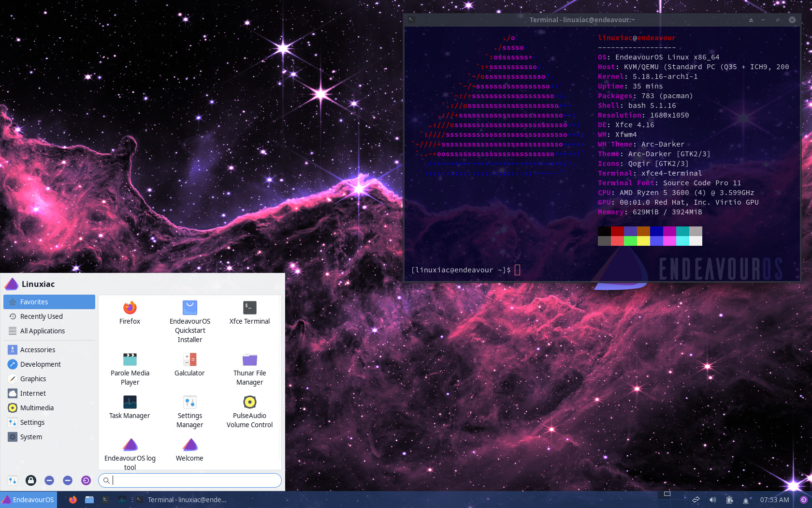
Task: Launch Parole Media Player
Action: pos(130,369)
